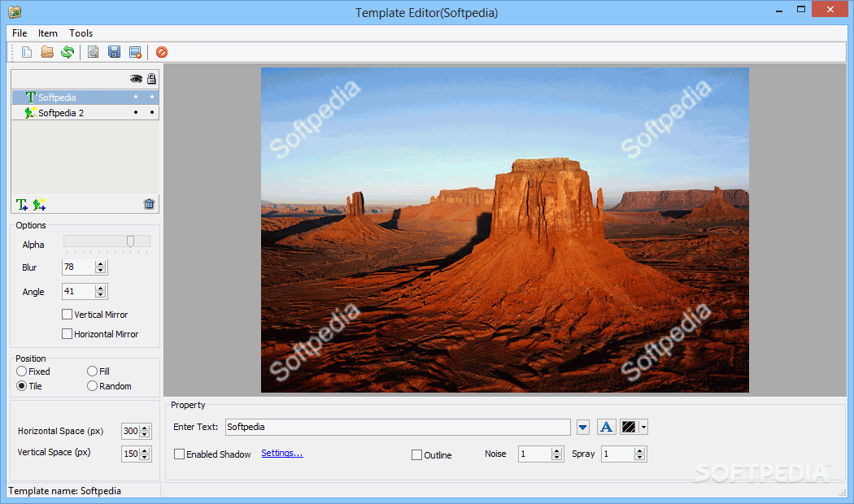The height and width of the screenshot is (504, 854).
Task: Maximize the Template Editor window
Action: click(800, 10)
